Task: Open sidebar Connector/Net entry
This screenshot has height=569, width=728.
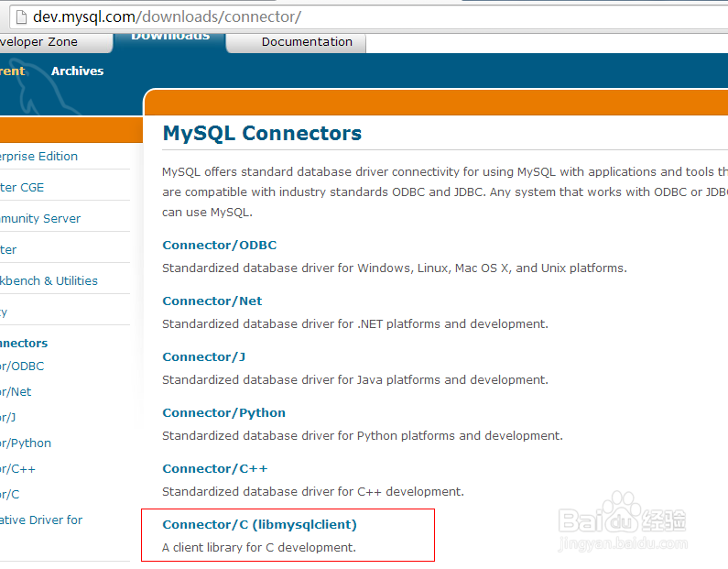Action: [16, 391]
